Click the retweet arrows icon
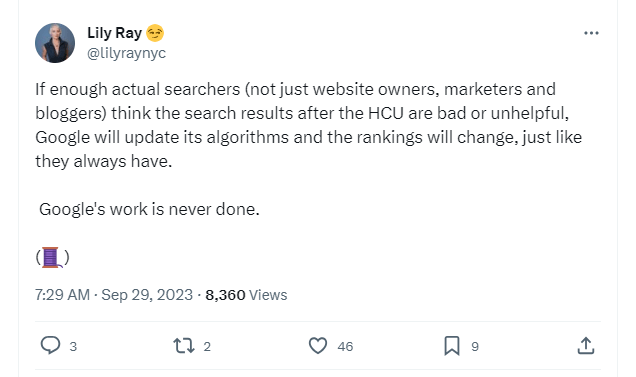The image size is (636, 377). 184,346
